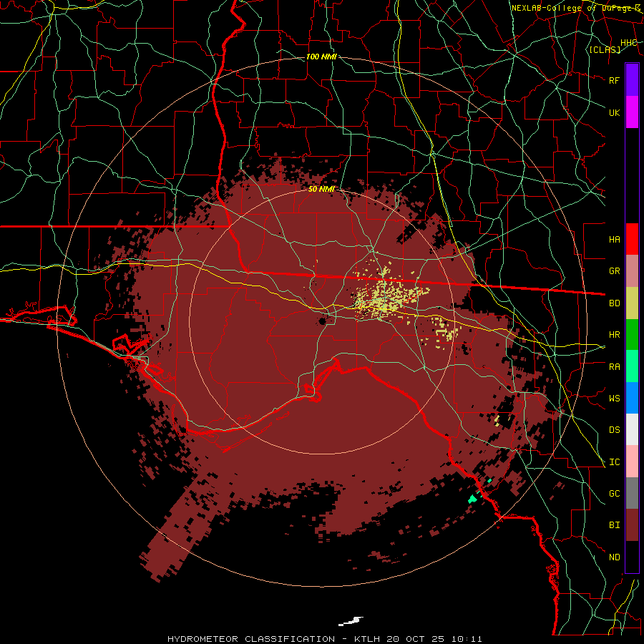The height and width of the screenshot is (644, 644).
Task: Click the RA legend label
Action: 614,367
